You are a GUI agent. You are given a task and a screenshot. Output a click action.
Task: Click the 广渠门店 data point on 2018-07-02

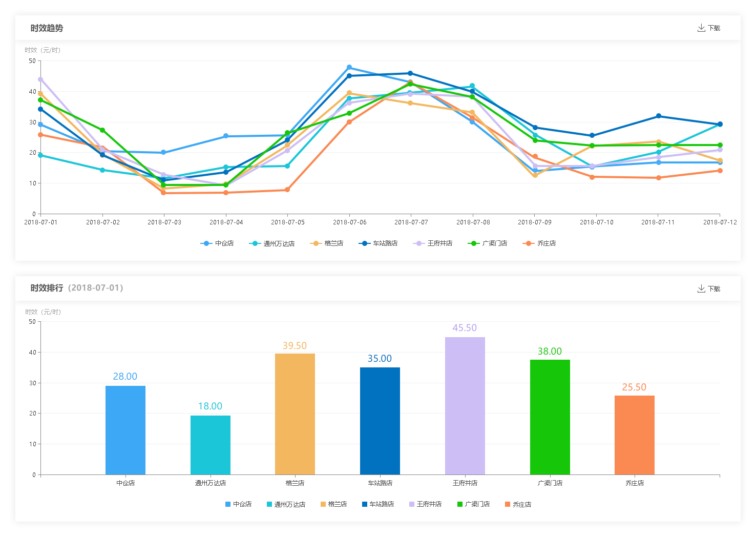click(x=102, y=130)
